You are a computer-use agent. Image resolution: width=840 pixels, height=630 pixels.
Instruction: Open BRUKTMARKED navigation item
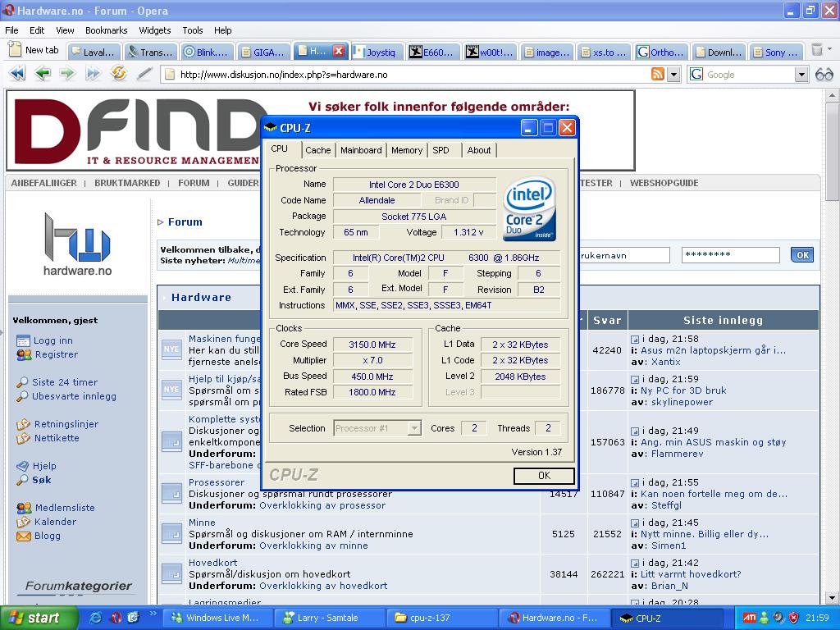point(127,183)
